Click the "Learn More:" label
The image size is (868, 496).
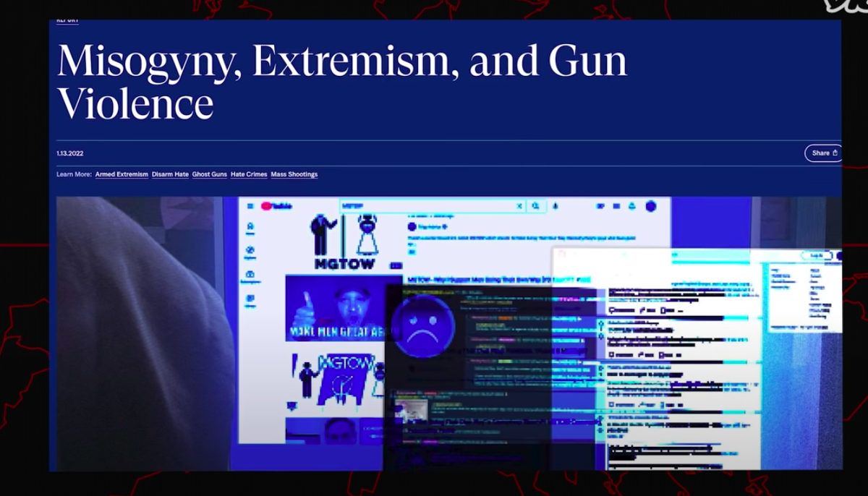click(75, 174)
